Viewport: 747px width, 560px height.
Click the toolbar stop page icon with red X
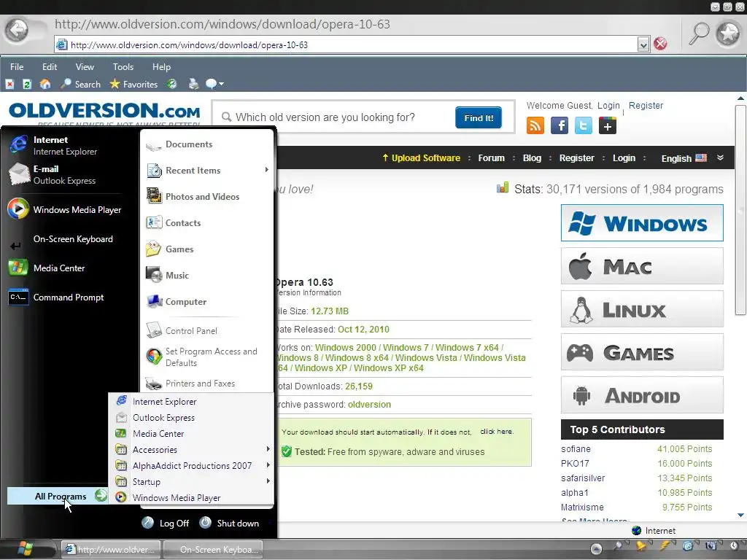(9, 85)
